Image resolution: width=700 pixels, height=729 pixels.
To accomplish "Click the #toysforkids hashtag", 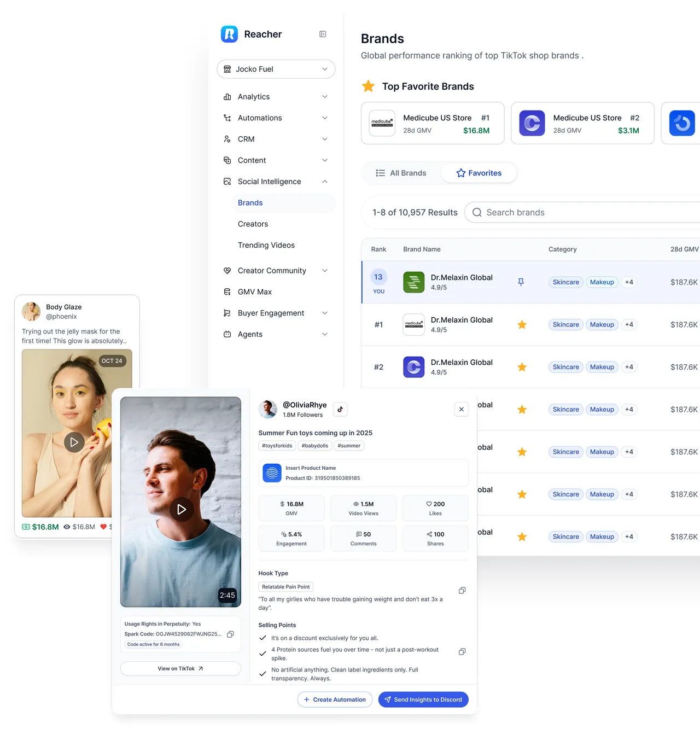I will (277, 446).
